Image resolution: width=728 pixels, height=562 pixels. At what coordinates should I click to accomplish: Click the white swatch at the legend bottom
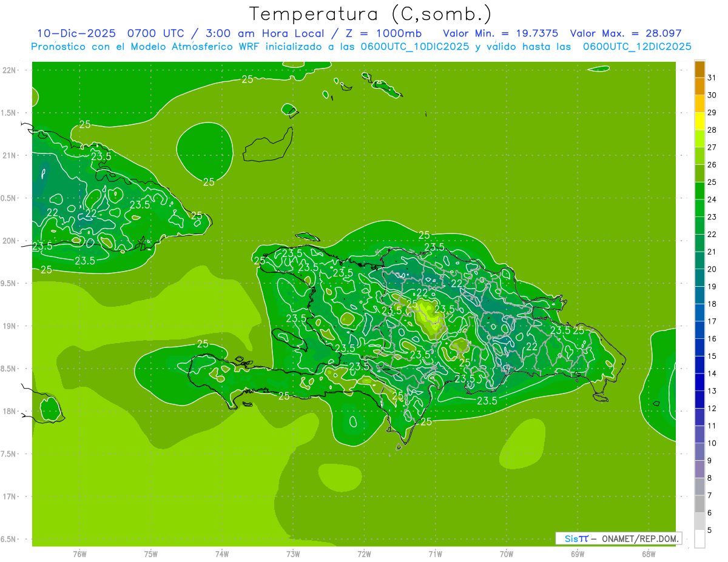(x=699, y=538)
